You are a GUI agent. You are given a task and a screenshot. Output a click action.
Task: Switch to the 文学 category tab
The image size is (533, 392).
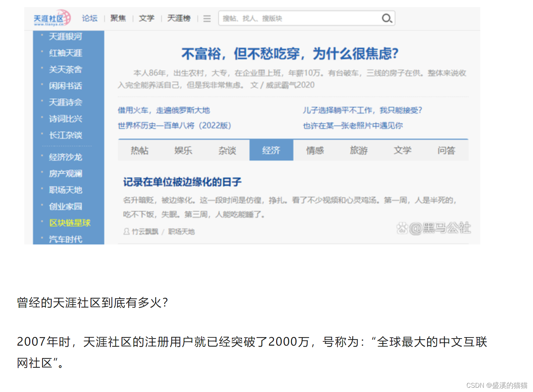pos(403,150)
